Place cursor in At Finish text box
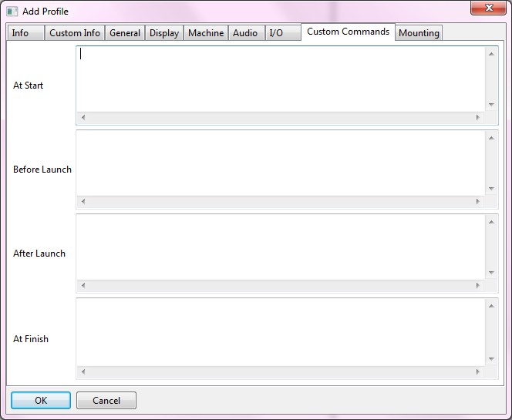512x420 pixels. pyautogui.click(x=281, y=331)
